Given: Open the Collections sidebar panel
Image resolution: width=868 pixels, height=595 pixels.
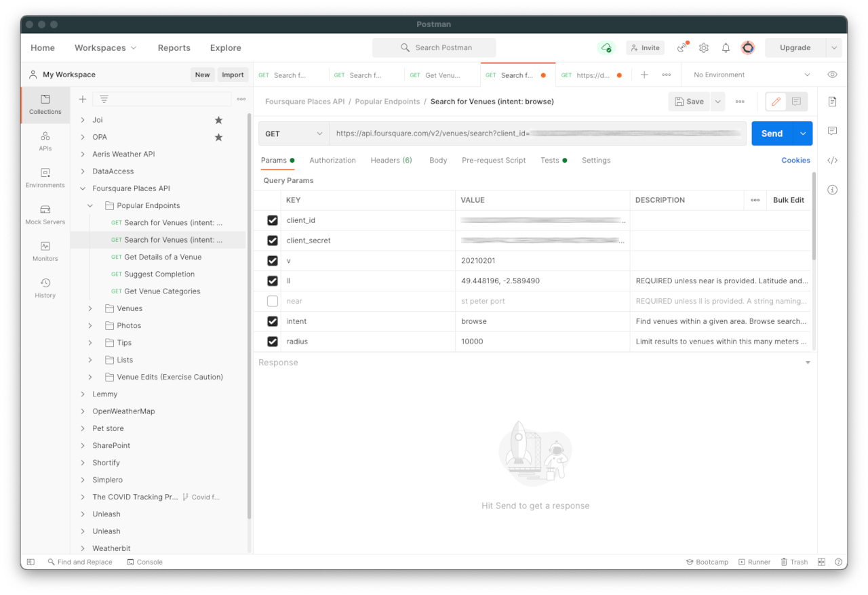Looking at the screenshot, I should pyautogui.click(x=45, y=104).
